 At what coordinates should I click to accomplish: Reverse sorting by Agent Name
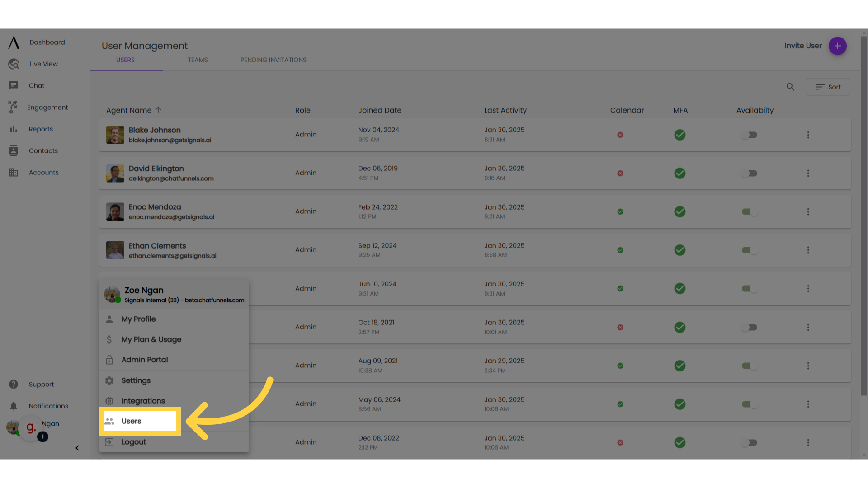coord(158,110)
